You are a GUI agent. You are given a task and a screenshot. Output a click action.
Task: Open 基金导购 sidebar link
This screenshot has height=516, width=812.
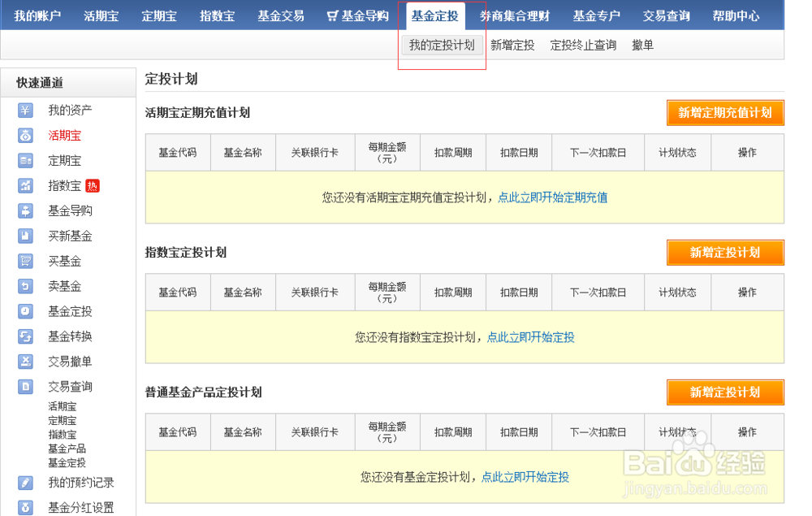tap(70, 210)
